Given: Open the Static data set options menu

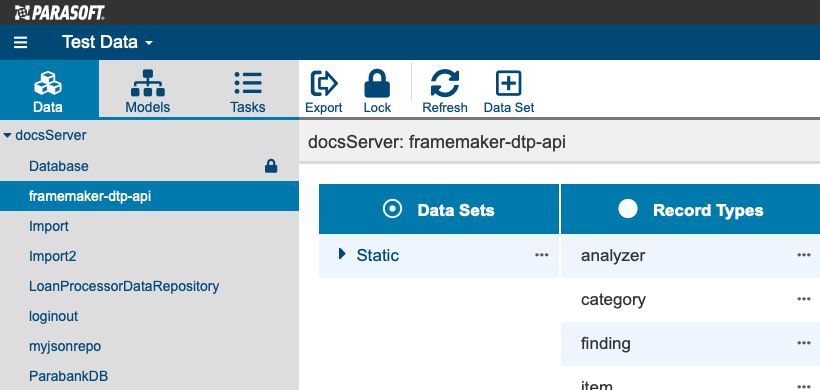Looking at the screenshot, I should tap(541, 255).
